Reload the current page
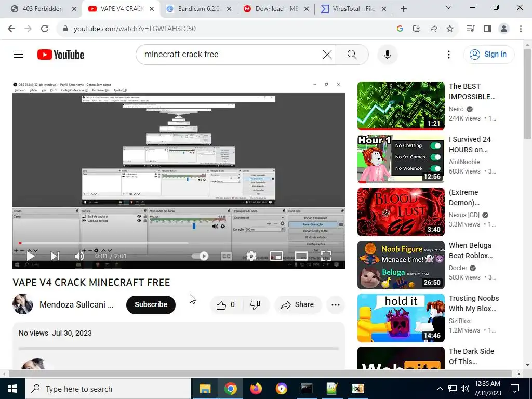Viewport: 532px width, 399px height. (45, 29)
